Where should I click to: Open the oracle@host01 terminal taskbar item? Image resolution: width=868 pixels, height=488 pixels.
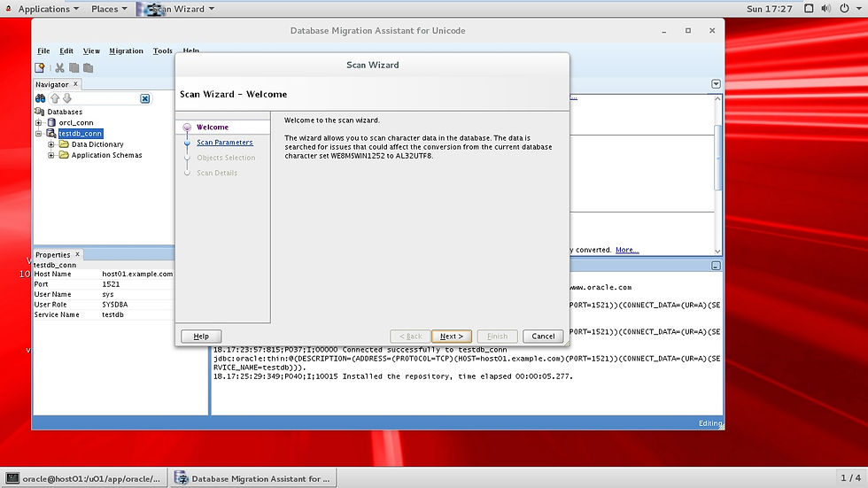tap(83, 478)
